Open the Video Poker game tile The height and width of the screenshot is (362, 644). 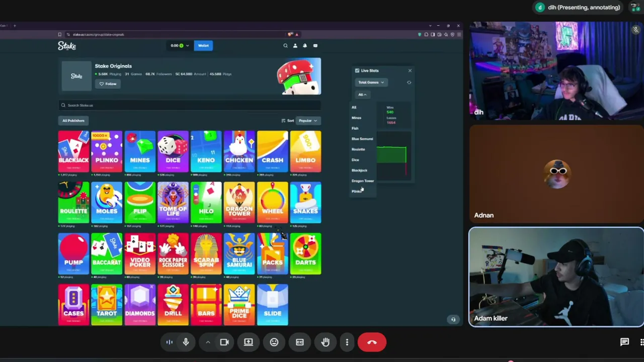[140, 254]
